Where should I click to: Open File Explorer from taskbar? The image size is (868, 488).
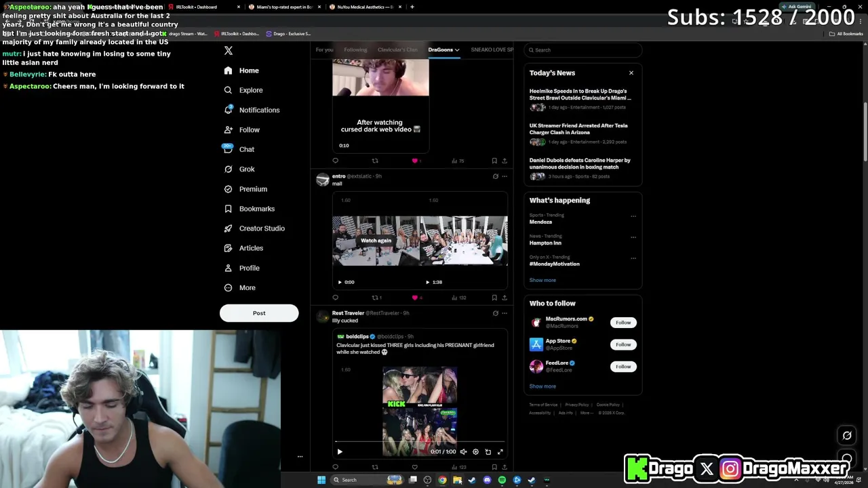(x=457, y=480)
